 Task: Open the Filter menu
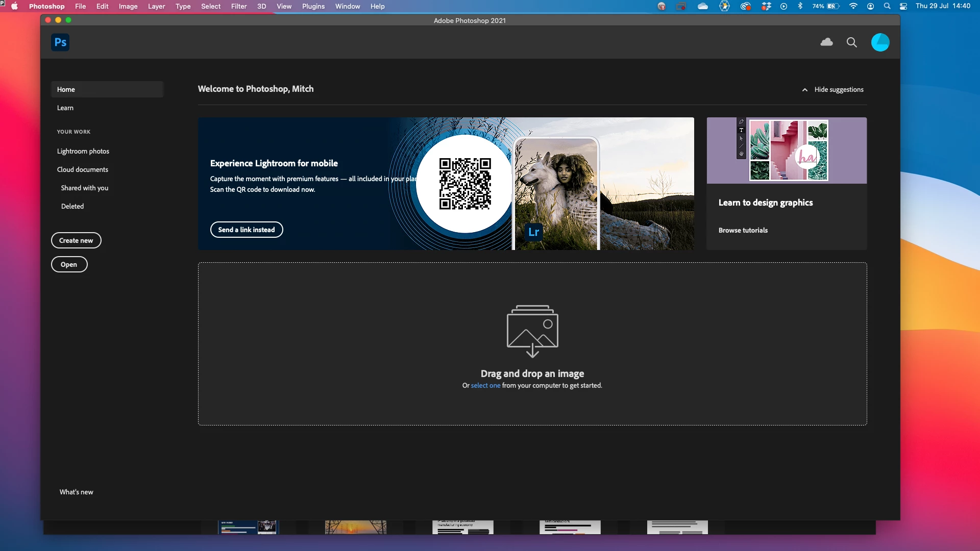(x=238, y=6)
